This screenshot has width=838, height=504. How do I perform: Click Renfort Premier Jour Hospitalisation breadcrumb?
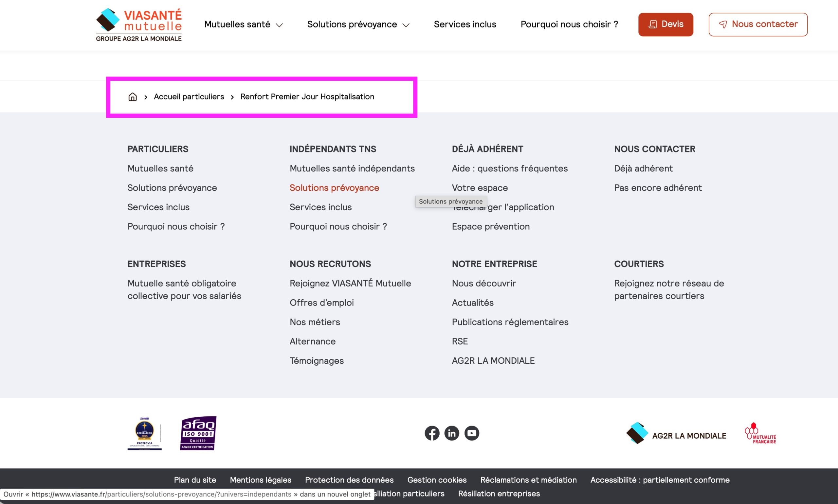point(307,97)
